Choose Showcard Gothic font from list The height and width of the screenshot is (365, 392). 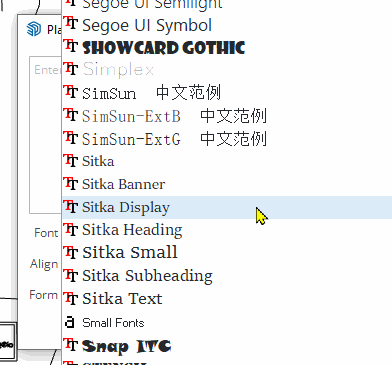[227, 47]
